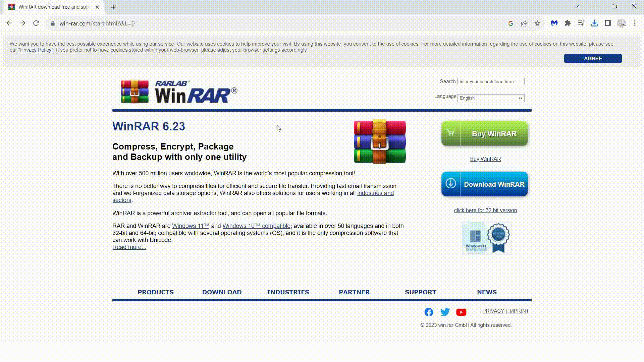644x362 pixels.
Task: Open the Chrome profile avatar
Action: click(622, 23)
